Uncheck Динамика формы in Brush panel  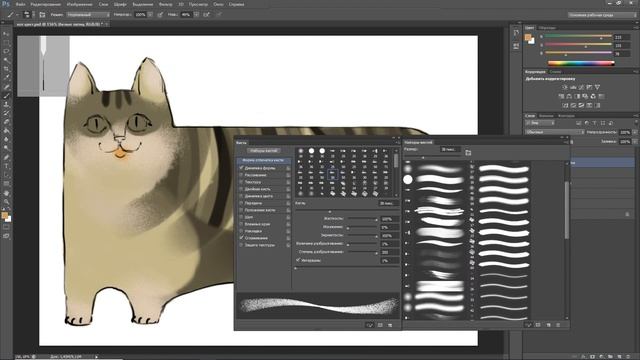(241, 168)
